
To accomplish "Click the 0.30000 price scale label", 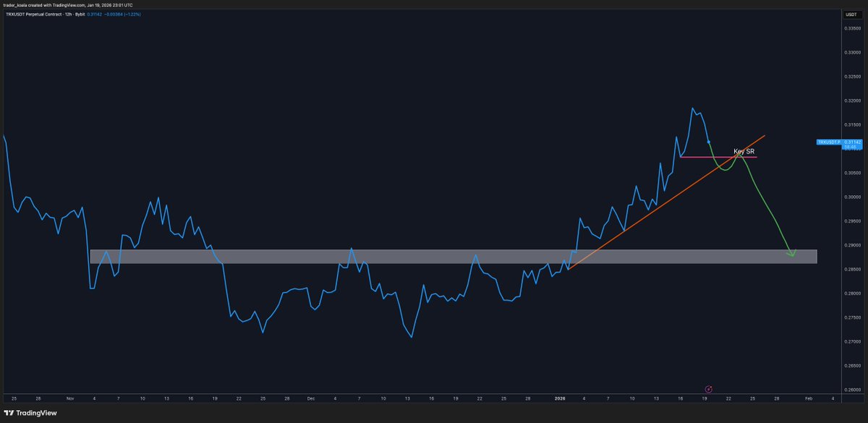I will point(852,197).
